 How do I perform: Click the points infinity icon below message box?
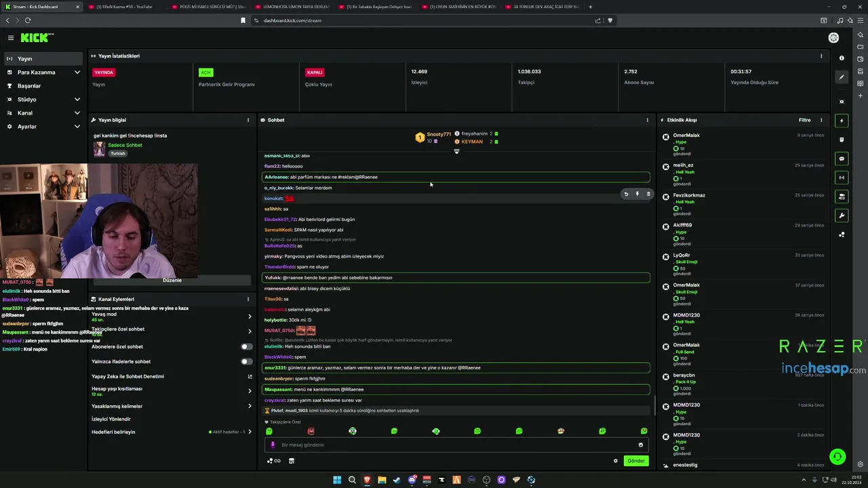click(x=273, y=461)
